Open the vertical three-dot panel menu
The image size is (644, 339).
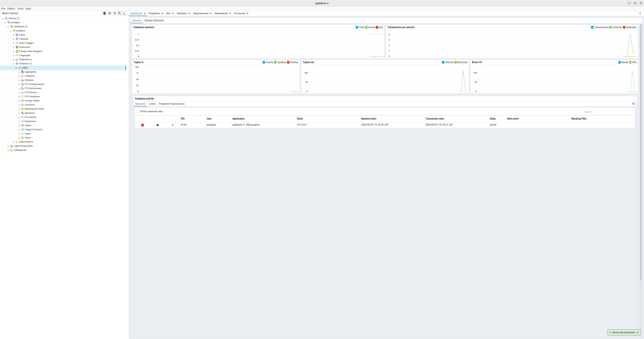pos(640,14)
